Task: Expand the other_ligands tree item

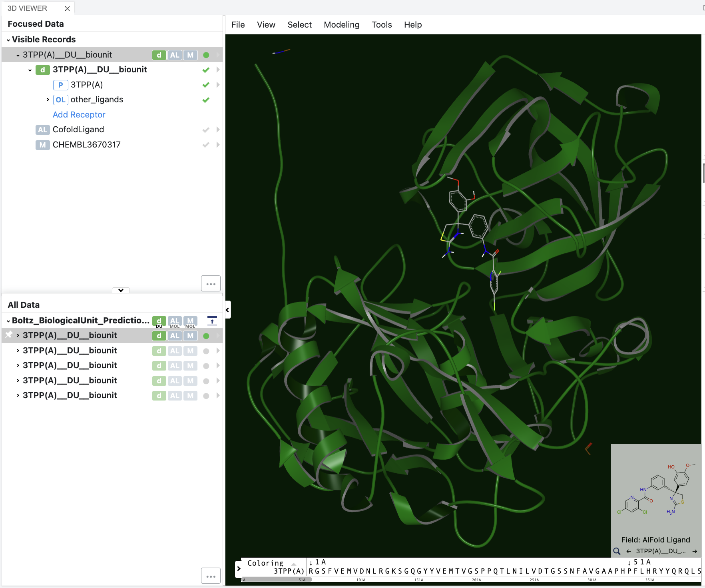Action: (48, 100)
